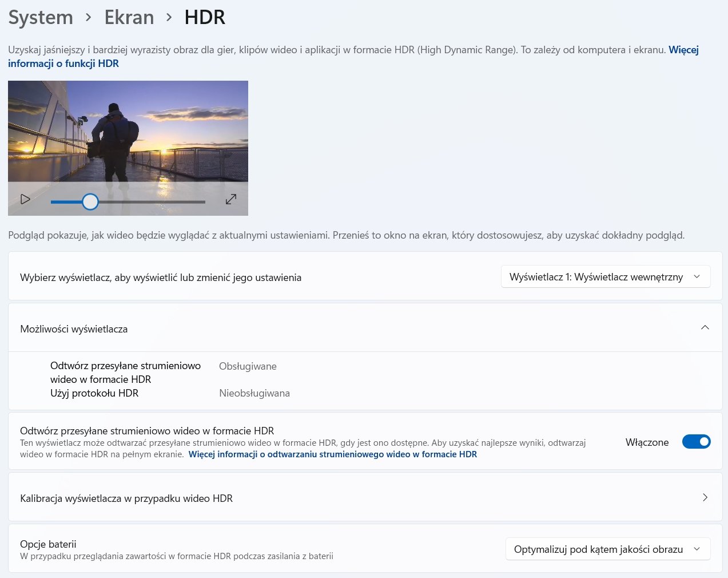Collapse the 'Możliwości wyświetlacza' section chevron

pyautogui.click(x=705, y=328)
